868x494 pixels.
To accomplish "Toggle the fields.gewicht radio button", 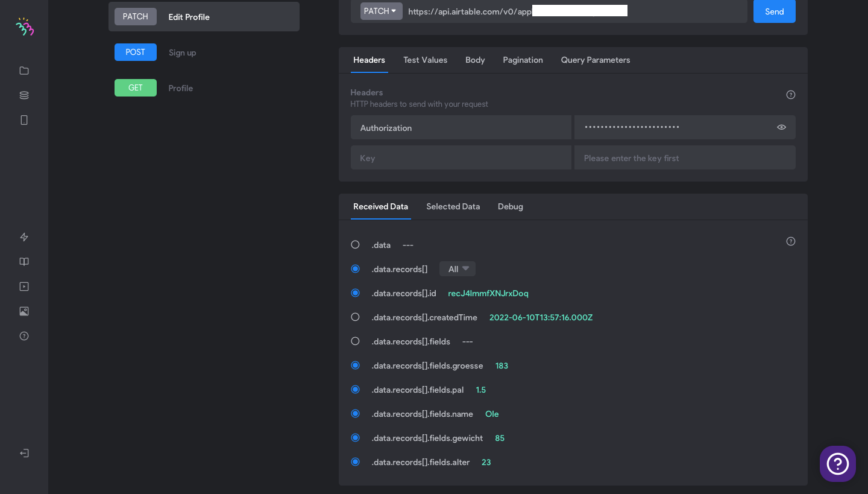I will tap(355, 437).
